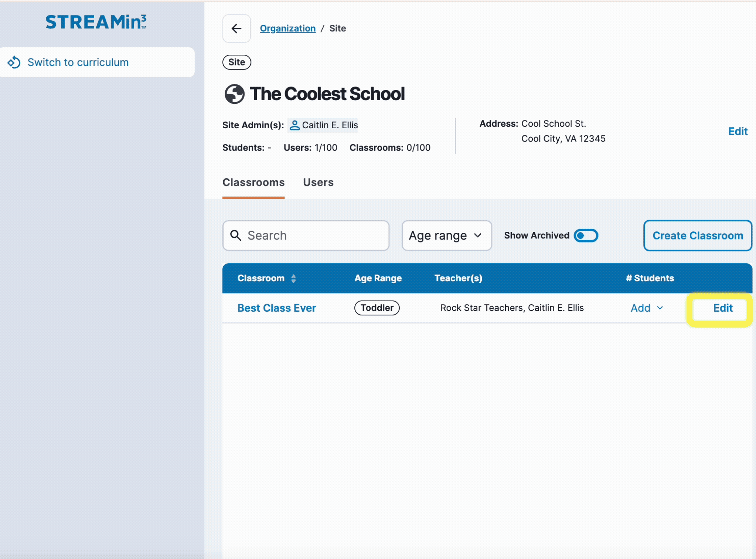Click the switch-to-curriculum swap icon
This screenshot has height=559, width=756.
14,62
